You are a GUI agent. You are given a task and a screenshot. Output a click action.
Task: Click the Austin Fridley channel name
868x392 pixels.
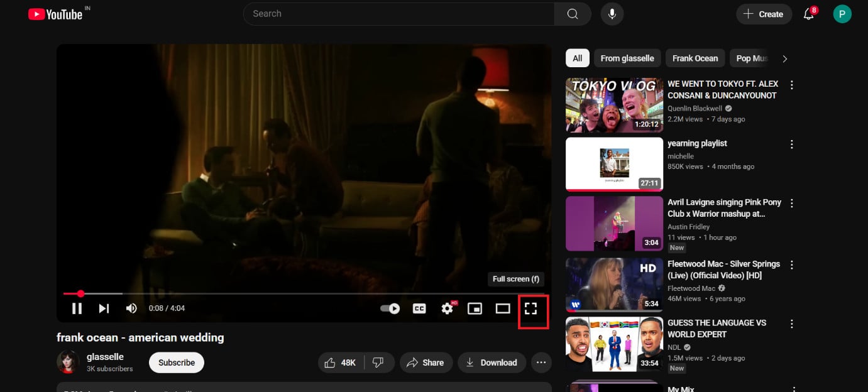[688, 227]
